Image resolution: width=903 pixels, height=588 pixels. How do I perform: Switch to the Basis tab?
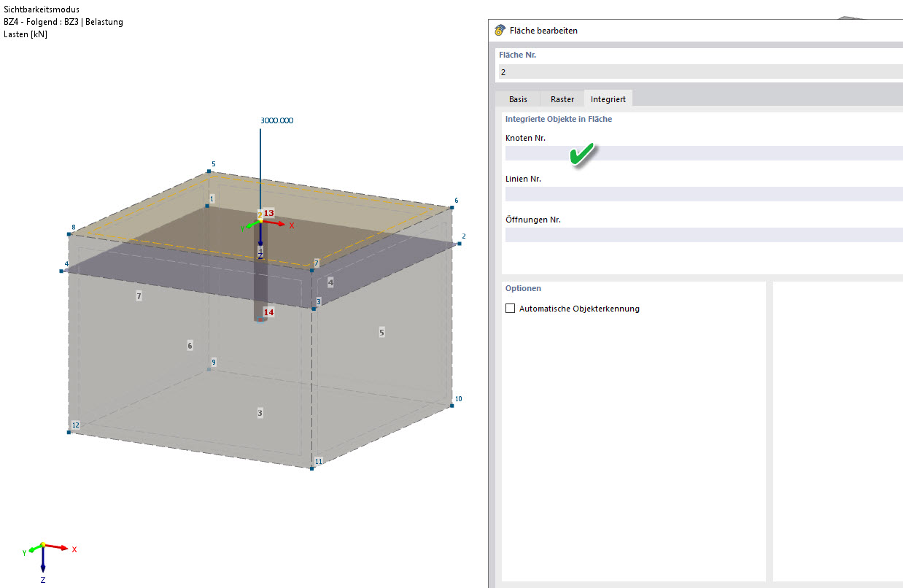(x=519, y=98)
